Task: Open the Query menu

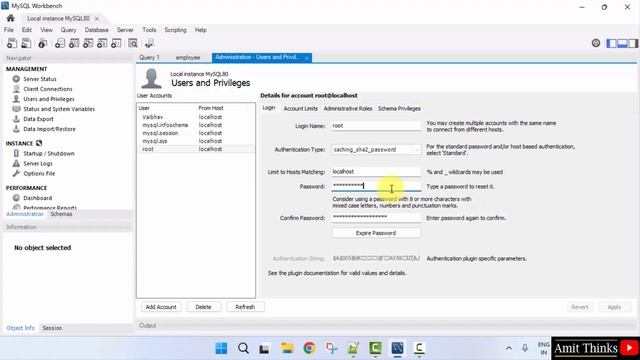Action: 68,30
